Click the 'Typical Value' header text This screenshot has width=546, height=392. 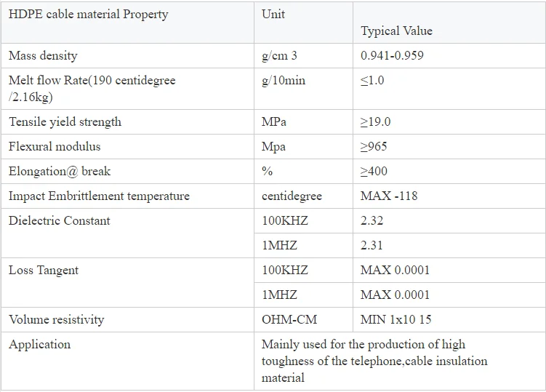coord(396,31)
